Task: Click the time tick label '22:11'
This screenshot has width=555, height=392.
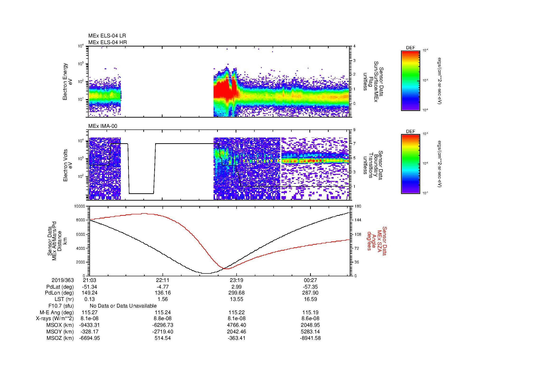Action: [163, 280]
